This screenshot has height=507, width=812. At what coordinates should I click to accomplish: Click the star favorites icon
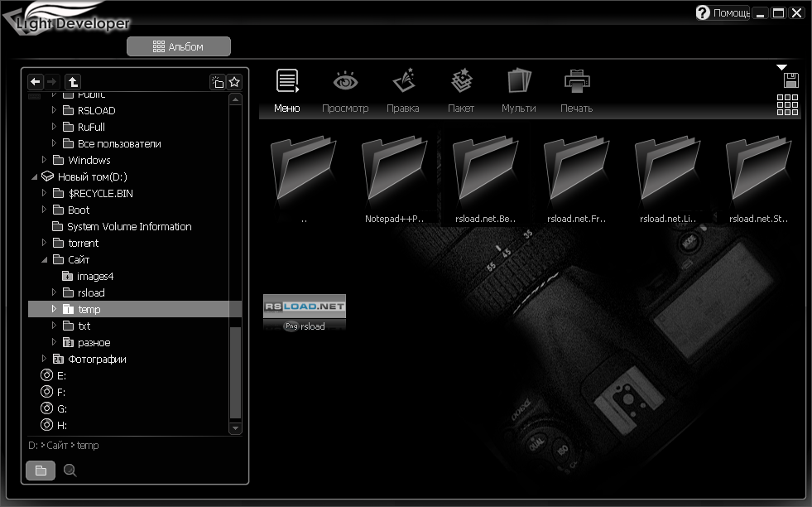pos(234,81)
